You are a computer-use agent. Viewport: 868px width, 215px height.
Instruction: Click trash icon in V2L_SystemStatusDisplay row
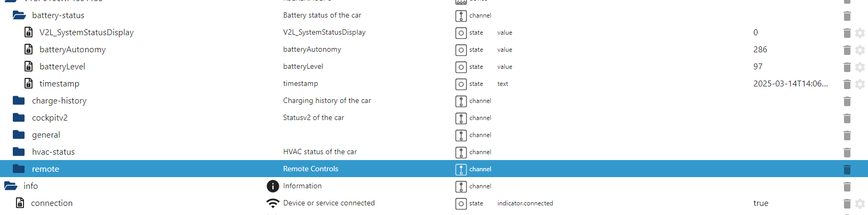pyautogui.click(x=847, y=33)
